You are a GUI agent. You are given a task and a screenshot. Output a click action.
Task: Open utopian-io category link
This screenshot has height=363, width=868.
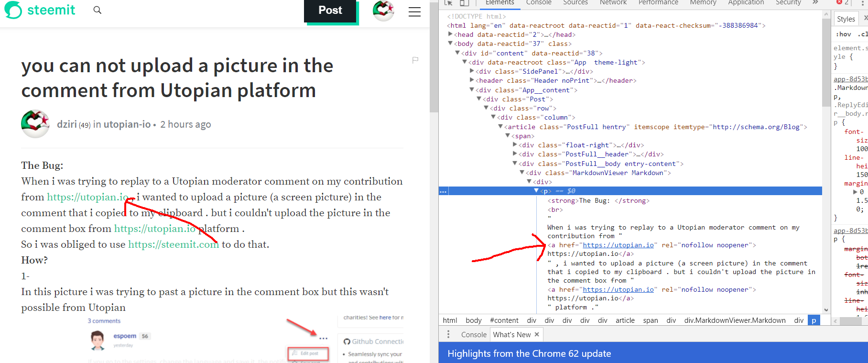(127, 124)
